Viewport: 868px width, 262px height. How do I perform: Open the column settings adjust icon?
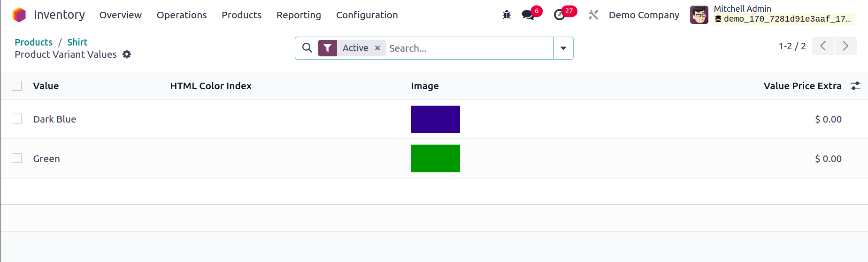[x=855, y=86]
